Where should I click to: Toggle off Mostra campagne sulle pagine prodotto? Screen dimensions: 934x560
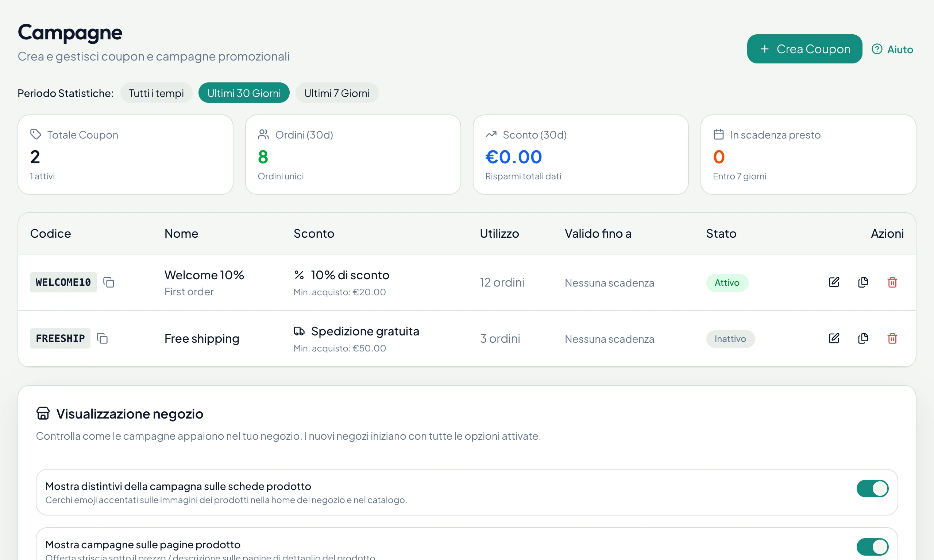click(x=872, y=547)
